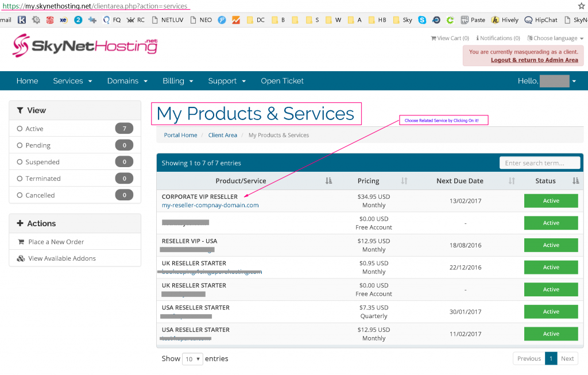The width and height of the screenshot is (588, 375).
Task: Sort by Next Due Date sort icon
Action: (512, 181)
